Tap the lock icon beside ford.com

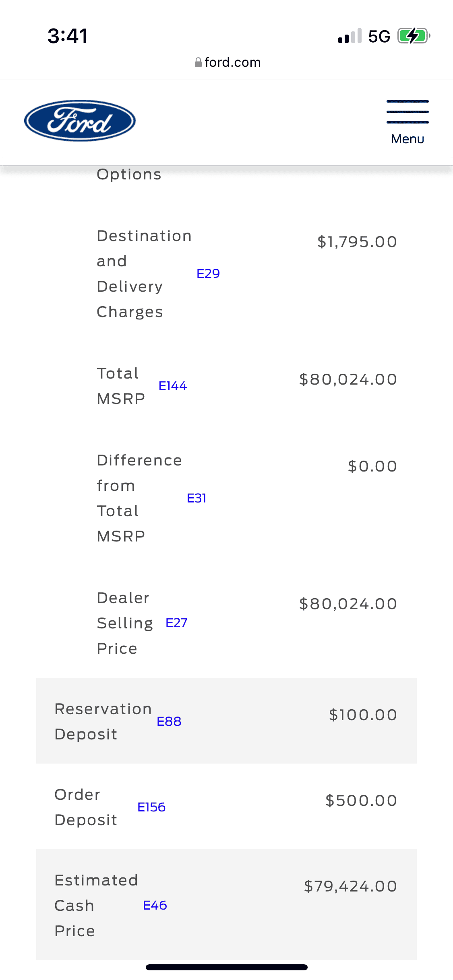pos(198,62)
